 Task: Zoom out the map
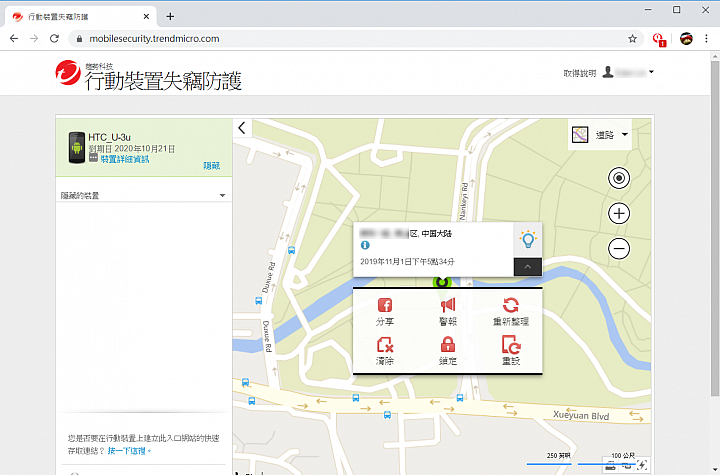point(619,249)
